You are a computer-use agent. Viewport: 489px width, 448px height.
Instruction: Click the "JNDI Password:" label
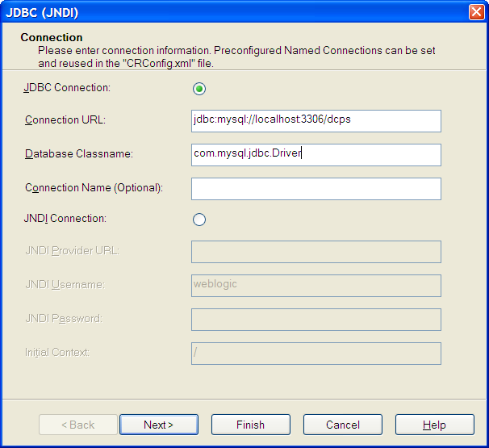(x=64, y=319)
